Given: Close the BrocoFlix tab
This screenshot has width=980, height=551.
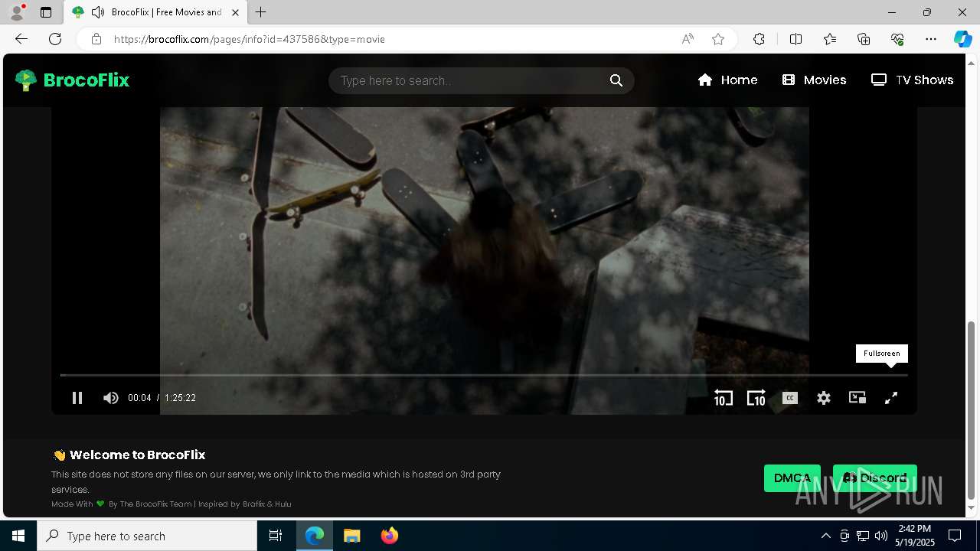Looking at the screenshot, I should tap(236, 12).
